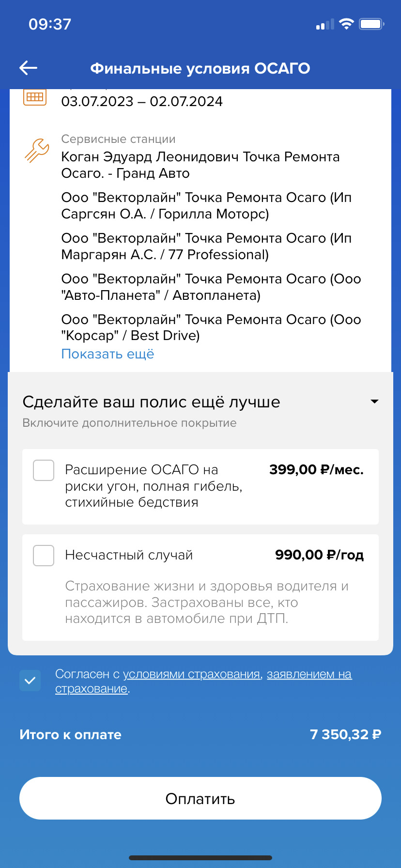This screenshot has width=401, height=868.
Task: Click the orange calendar icon
Action: 35,97
